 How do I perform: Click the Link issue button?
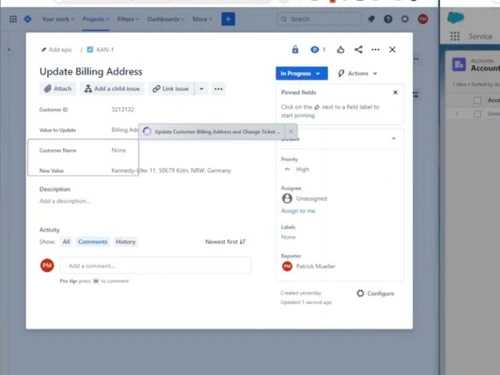171,89
